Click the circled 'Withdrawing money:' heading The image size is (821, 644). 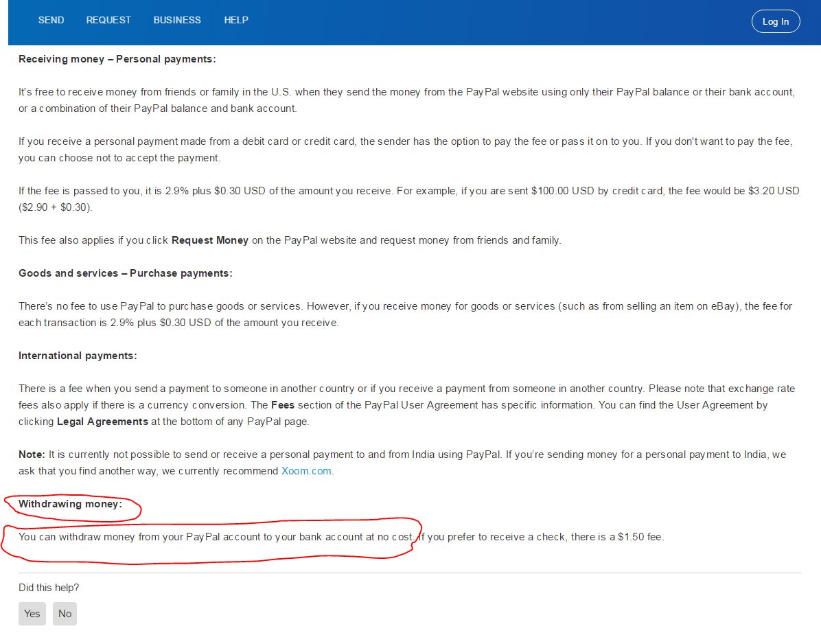(70, 504)
